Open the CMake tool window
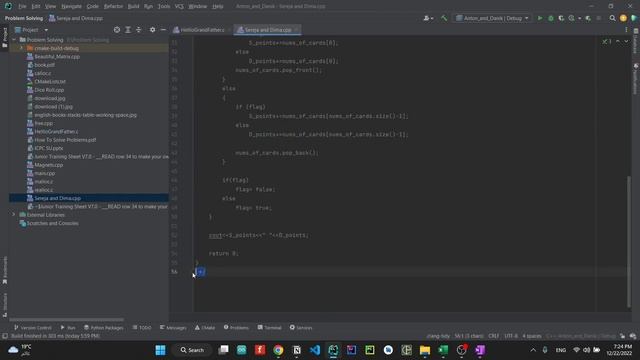Image resolution: width=640 pixels, height=360 pixels. point(205,327)
